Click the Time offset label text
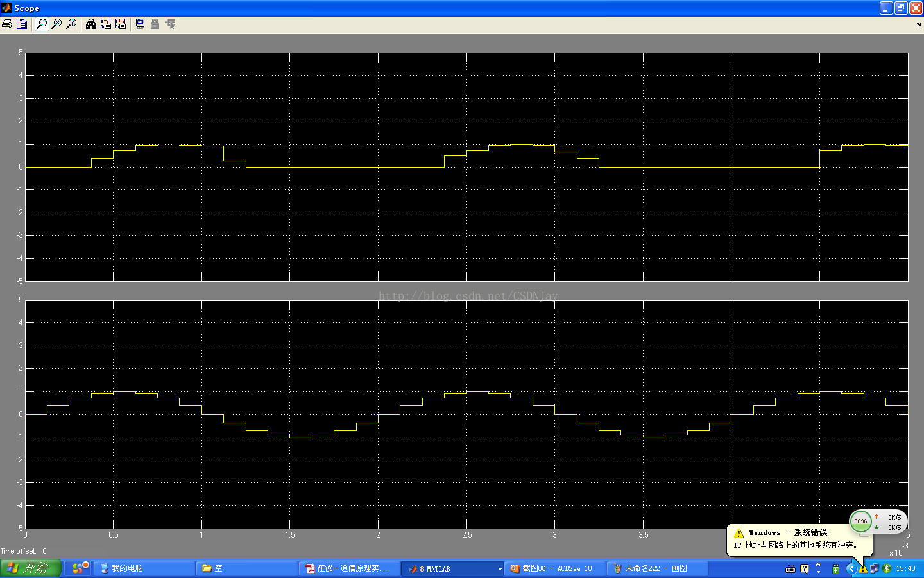 pyautogui.click(x=18, y=551)
